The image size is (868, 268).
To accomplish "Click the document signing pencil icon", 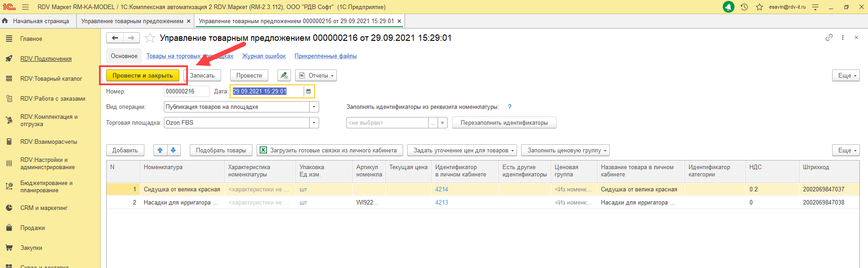I will 284,76.
